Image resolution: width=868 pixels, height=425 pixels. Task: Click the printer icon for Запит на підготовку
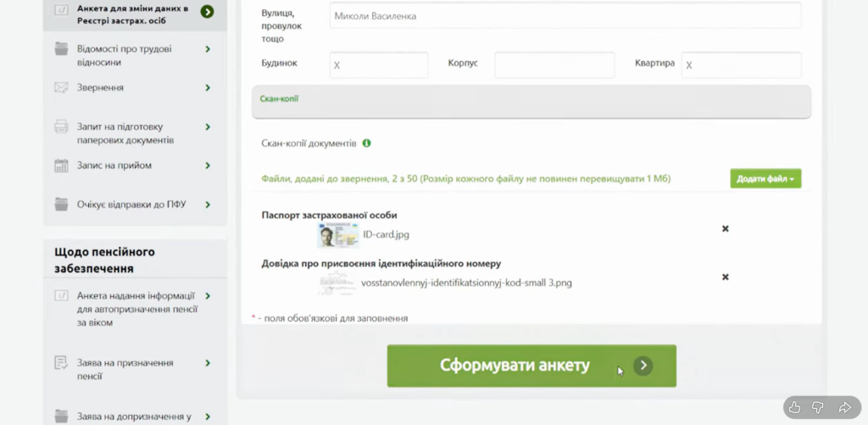tap(61, 127)
